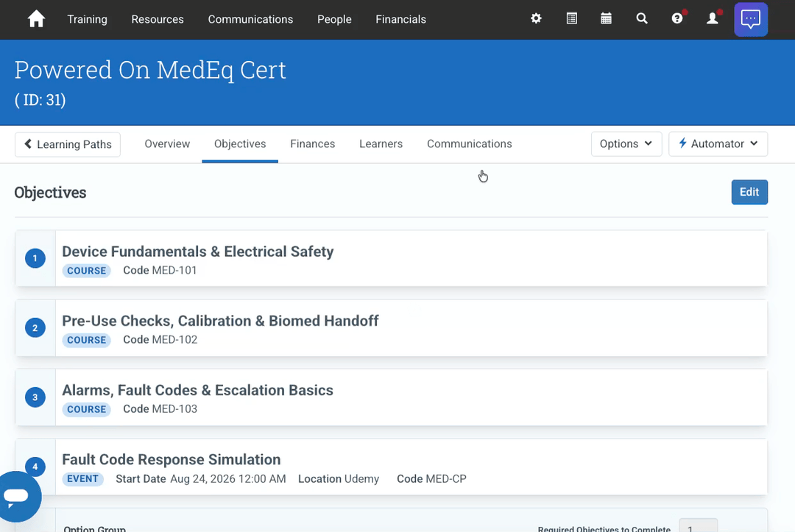This screenshot has height=532, width=795.
Task: Open Pre-Use Checks, Calibration & Biomed Handoff
Action: (x=220, y=322)
